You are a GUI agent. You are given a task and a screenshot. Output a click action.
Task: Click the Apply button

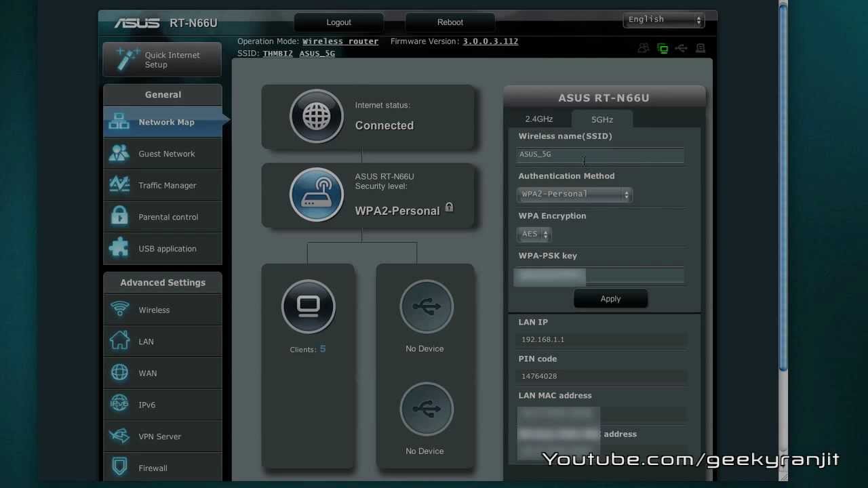click(x=610, y=299)
